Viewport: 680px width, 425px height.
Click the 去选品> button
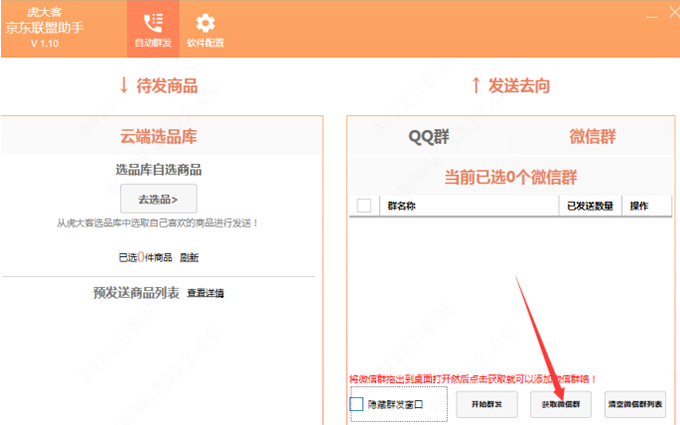(x=158, y=199)
